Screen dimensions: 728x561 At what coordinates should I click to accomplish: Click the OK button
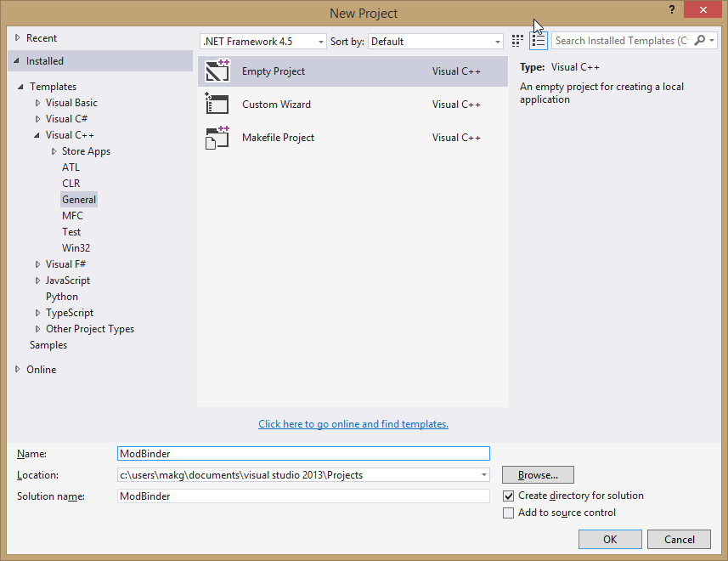point(610,539)
